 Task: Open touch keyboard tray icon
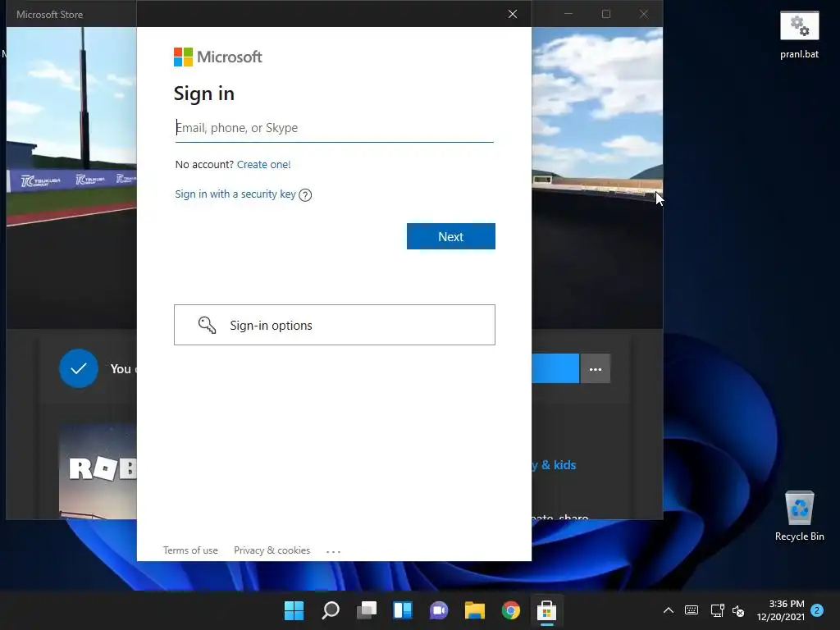coord(692,610)
